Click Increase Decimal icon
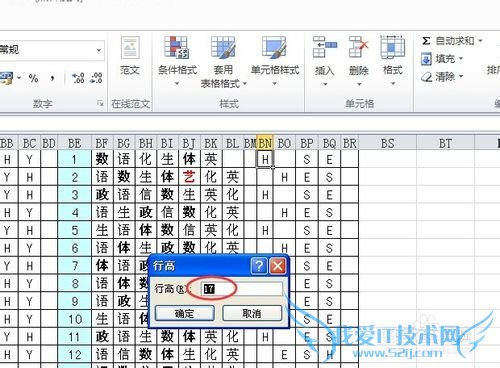Image resolution: width=500 pixels, height=368 pixels. point(78,78)
